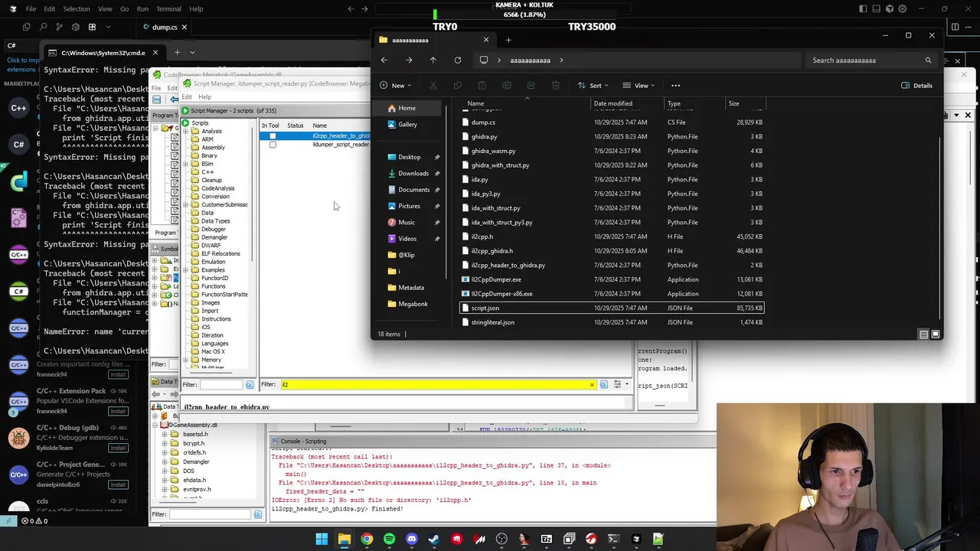Image resolution: width=980 pixels, height=551 pixels.
Task: Install the C/C++ Extension Pack
Action: tap(118, 411)
